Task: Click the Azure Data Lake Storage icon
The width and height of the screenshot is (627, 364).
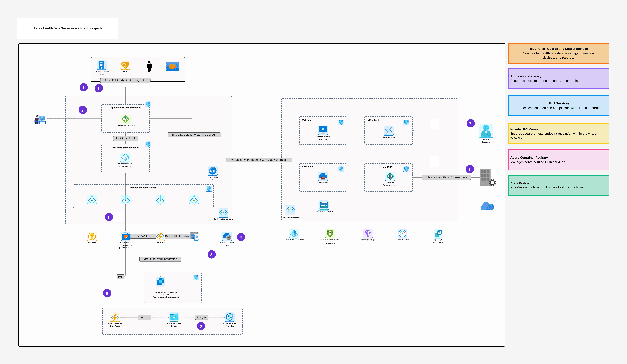Action: pyautogui.click(x=174, y=317)
